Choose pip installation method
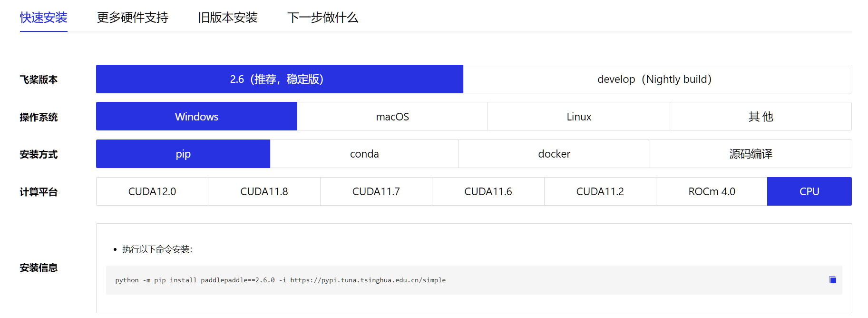Screen dimensions: 868x318 (183, 154)
